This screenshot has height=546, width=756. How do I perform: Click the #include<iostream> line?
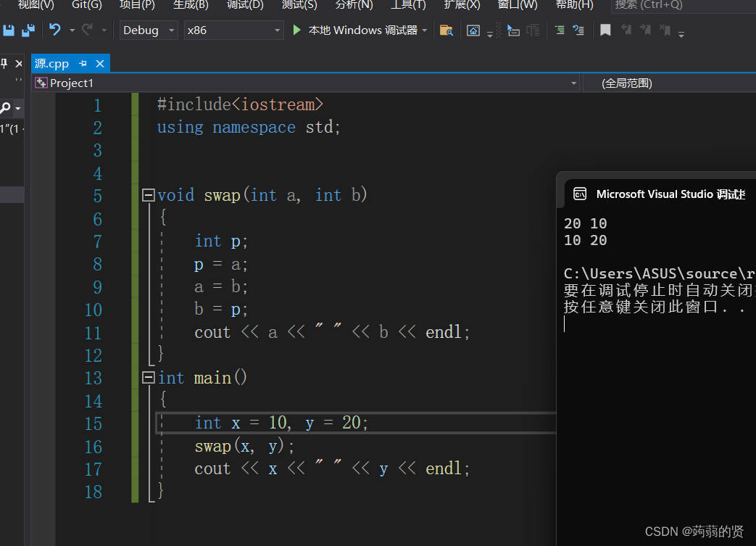(240, 104)
